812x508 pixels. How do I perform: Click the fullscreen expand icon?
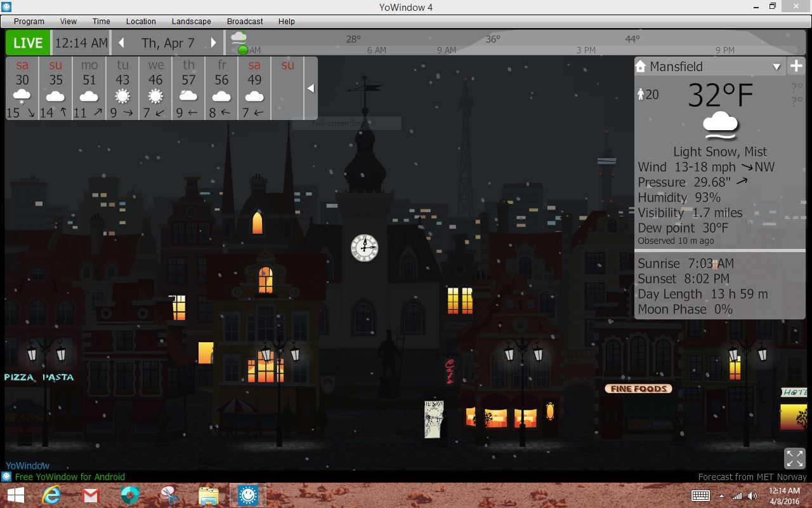795,458
